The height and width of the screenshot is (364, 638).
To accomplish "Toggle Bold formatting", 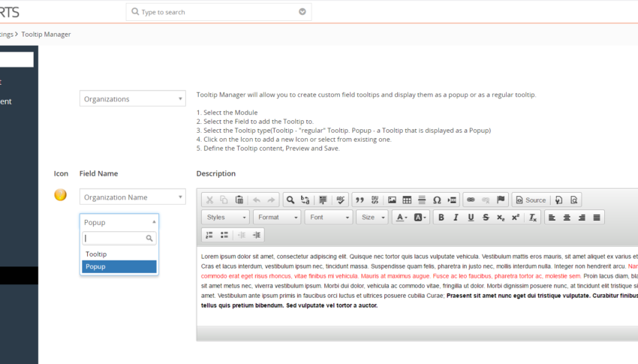I will (441, 217).
